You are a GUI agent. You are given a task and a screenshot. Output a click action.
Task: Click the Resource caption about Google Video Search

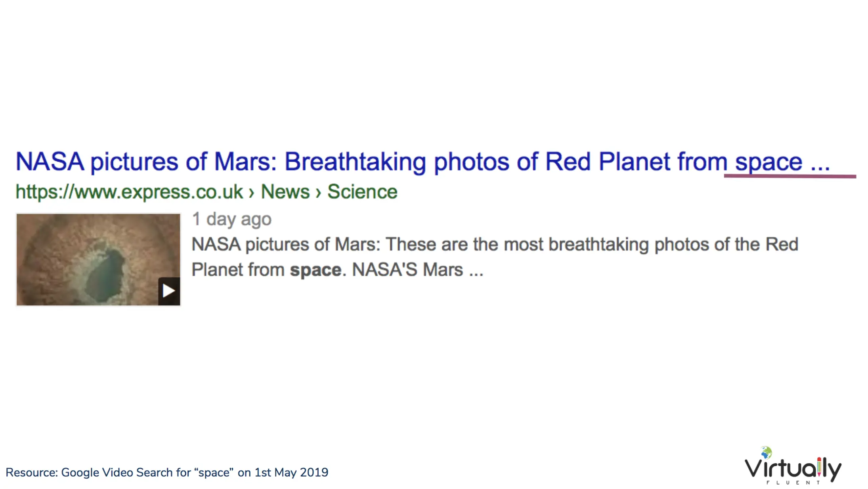click(167, 473)
